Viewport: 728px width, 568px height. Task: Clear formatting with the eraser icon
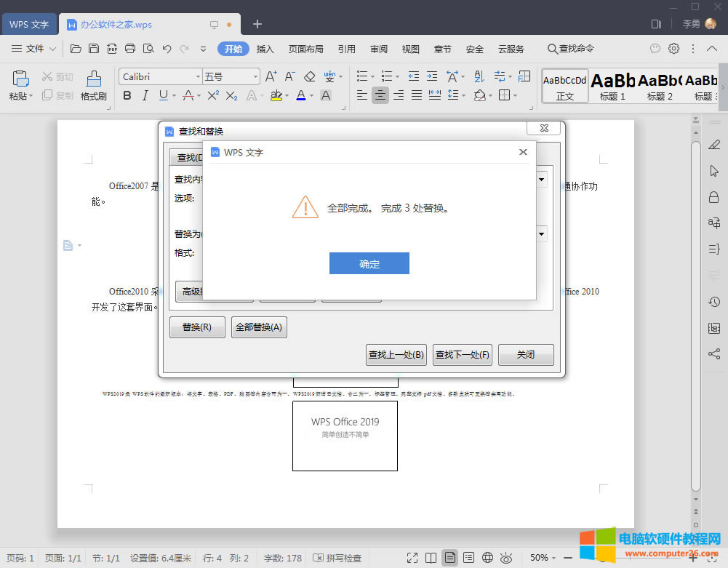[x=308, y=75]
